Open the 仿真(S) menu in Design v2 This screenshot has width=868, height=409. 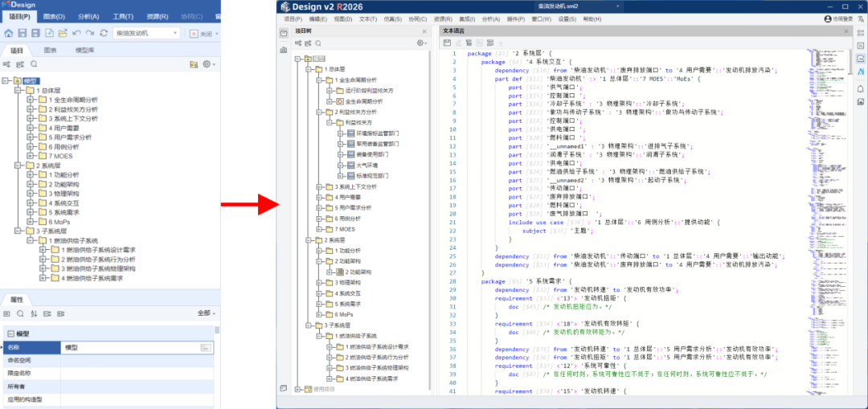(x=392, y=19)
